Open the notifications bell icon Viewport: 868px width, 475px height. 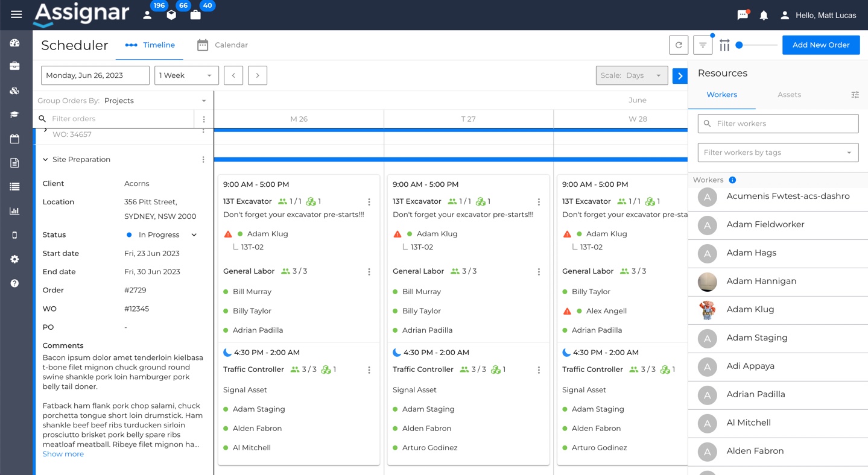(764, 14)
